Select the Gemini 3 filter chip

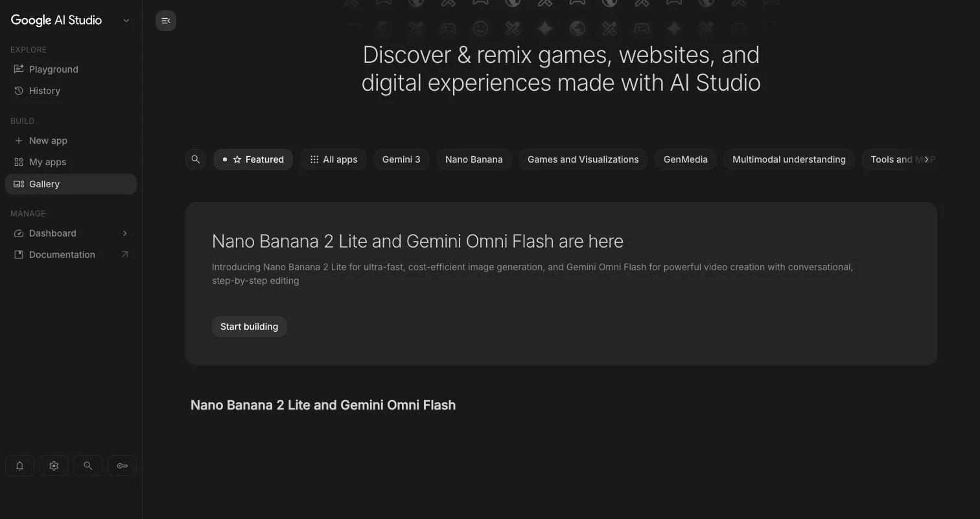(x=401, y=159)
